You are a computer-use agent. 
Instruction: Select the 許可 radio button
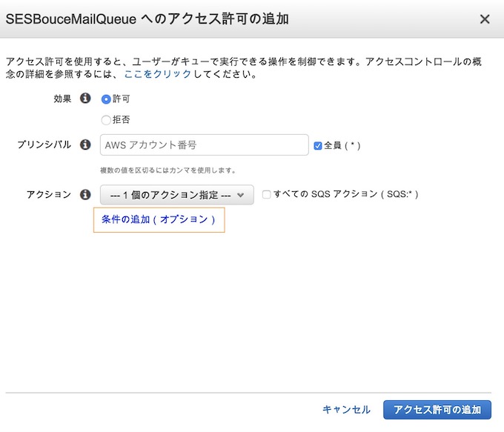click(106, 99)
